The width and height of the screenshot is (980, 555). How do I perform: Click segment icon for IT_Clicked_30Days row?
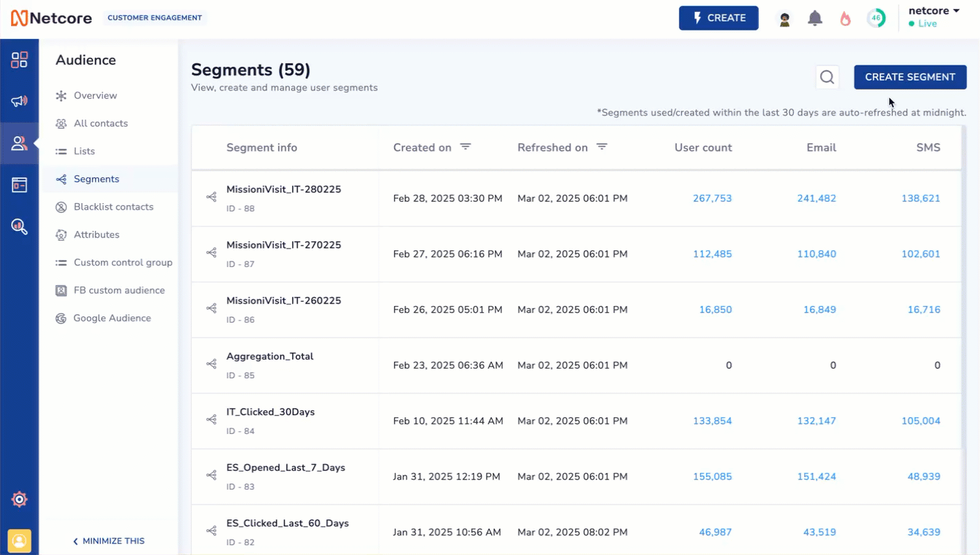click(211, 420)
